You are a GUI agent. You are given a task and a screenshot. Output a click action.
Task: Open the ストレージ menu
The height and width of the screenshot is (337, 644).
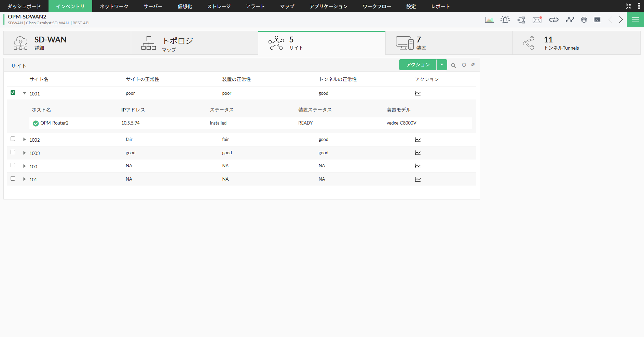[x=219, y=6]
